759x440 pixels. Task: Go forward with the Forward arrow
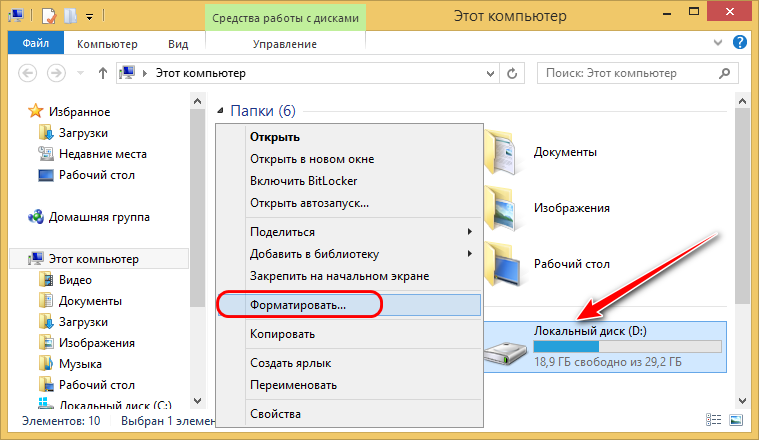pos(56,74)
